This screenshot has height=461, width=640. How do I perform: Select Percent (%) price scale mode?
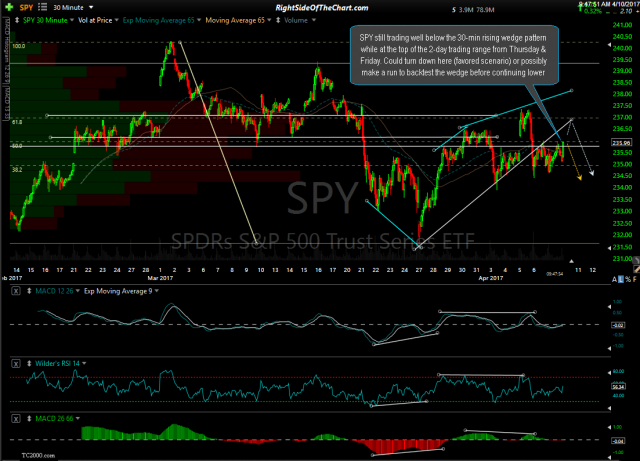tap(628, 280)
